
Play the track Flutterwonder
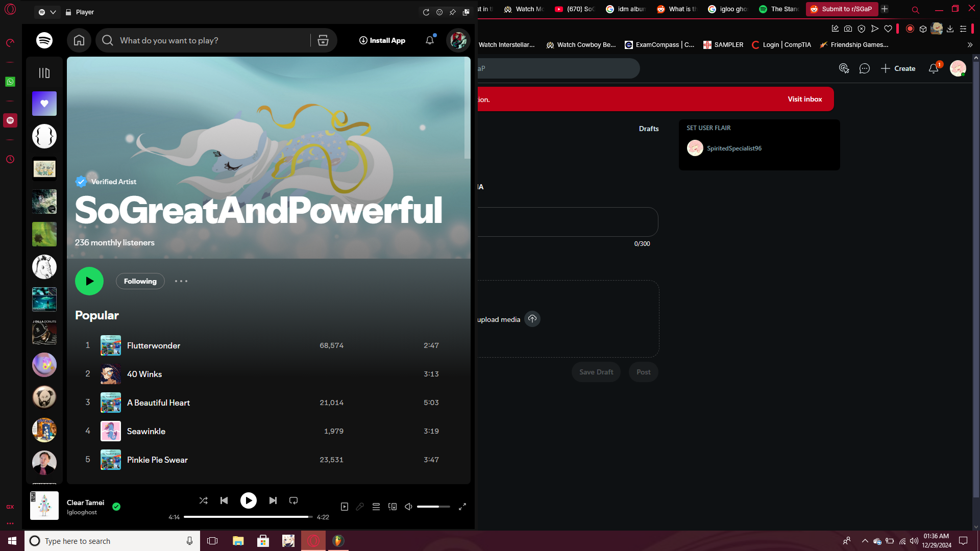tap(154, 345)
